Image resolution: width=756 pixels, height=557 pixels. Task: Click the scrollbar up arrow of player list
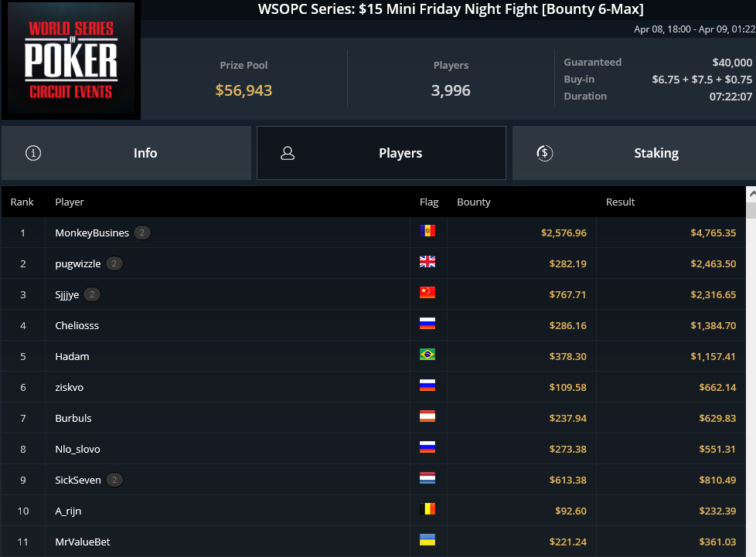751,194
